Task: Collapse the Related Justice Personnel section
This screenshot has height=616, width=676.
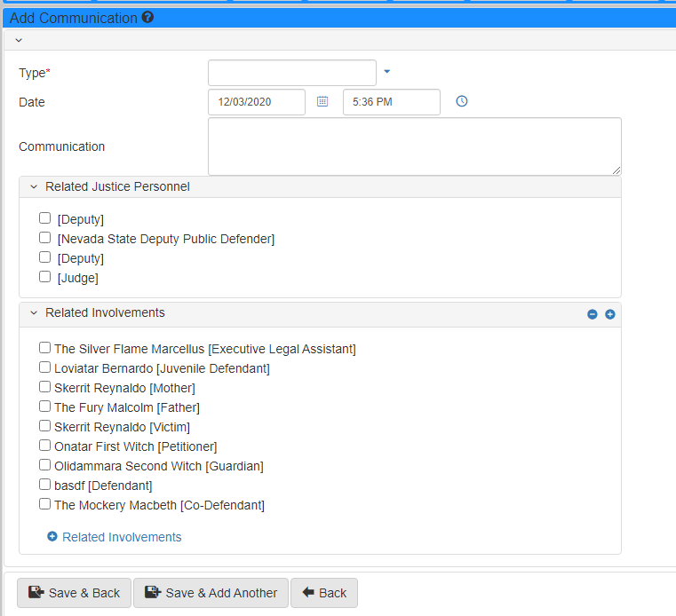Action: tap(34, 187)
